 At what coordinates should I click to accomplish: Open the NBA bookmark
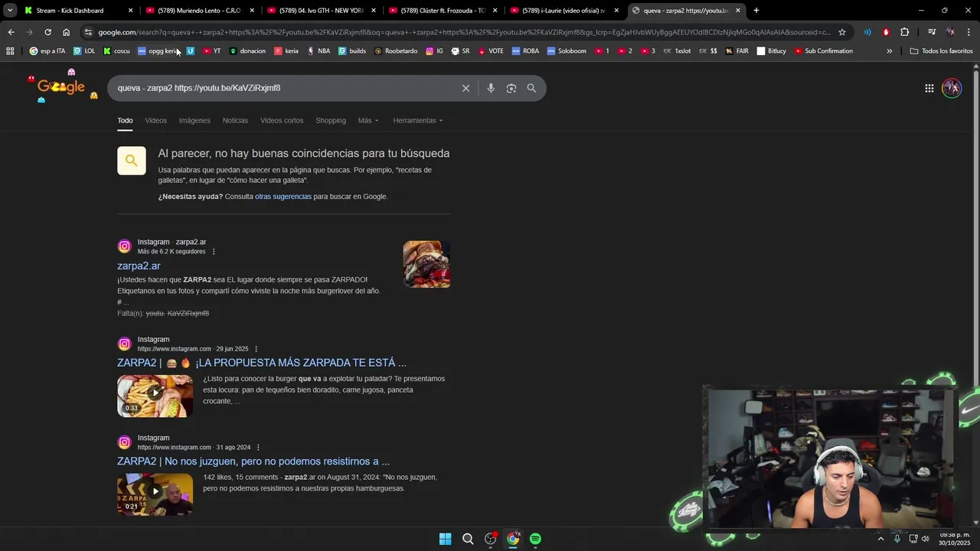coord(318,51)
